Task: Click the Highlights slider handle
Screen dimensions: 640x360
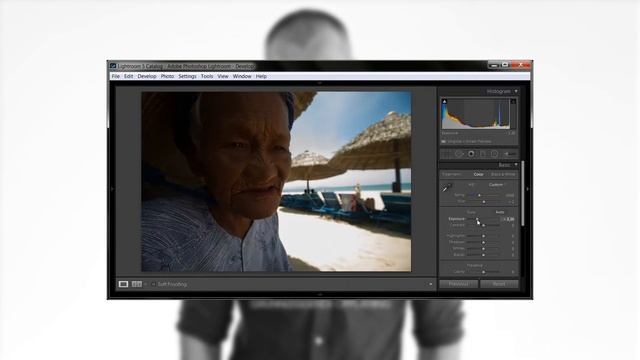Action: tap(484, 236)
